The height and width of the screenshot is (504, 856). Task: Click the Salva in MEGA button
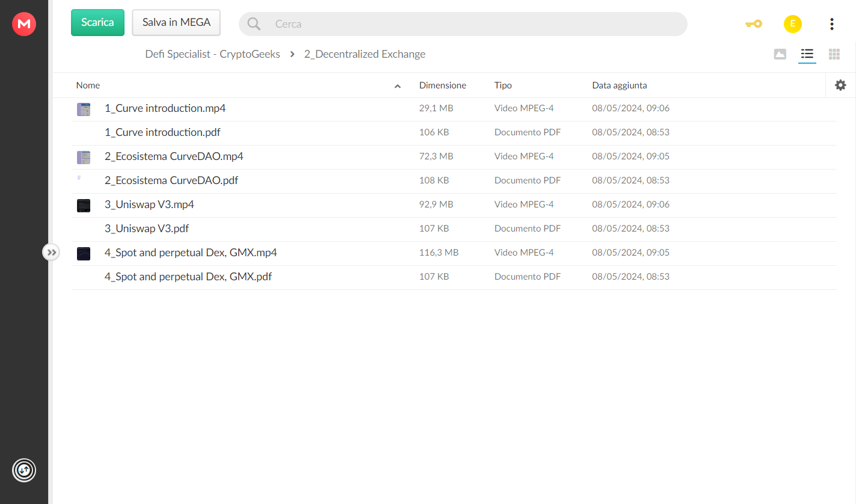[176, 23]
